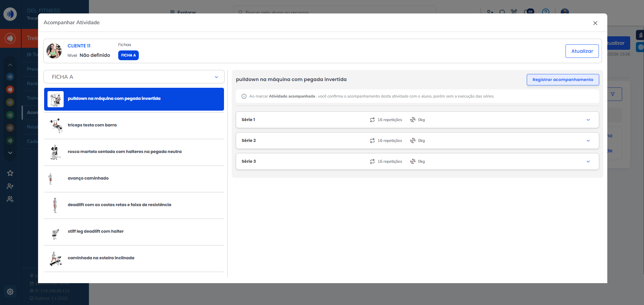Viewport: 644px width, 305px height.
Task: Click the favorites star icon in sidebar
Action: click(x=10, y=173)
